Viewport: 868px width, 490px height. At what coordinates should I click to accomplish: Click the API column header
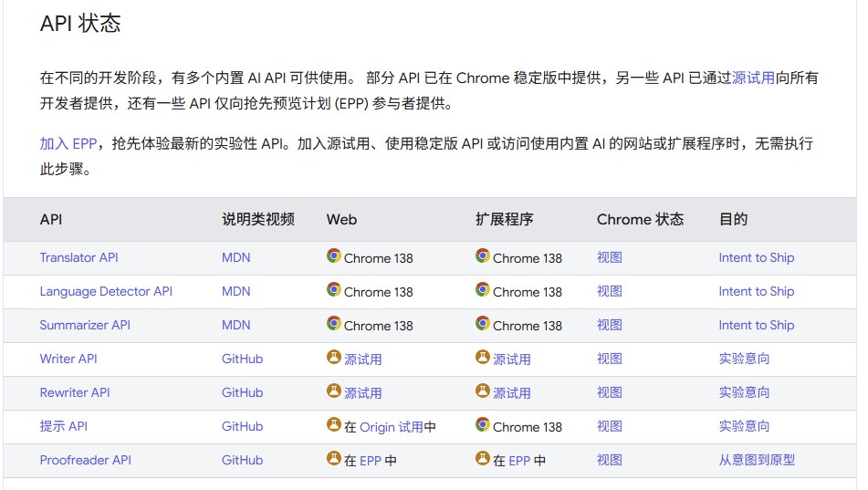click(x=51, y=219)
